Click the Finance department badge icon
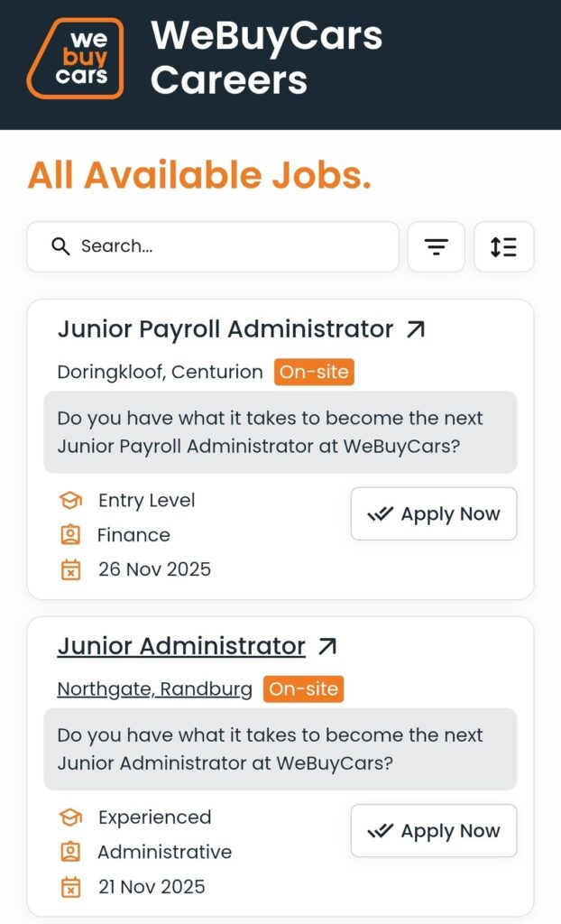Viewport: 561px width, 924px height. click(69, 535)
